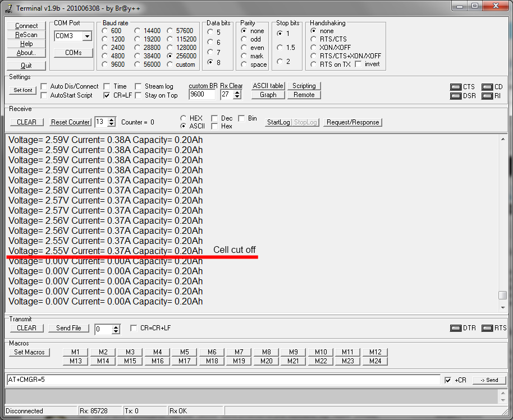Toggle the Time checkbox
This screenshot has height=420, width=513.
(107, 86)
